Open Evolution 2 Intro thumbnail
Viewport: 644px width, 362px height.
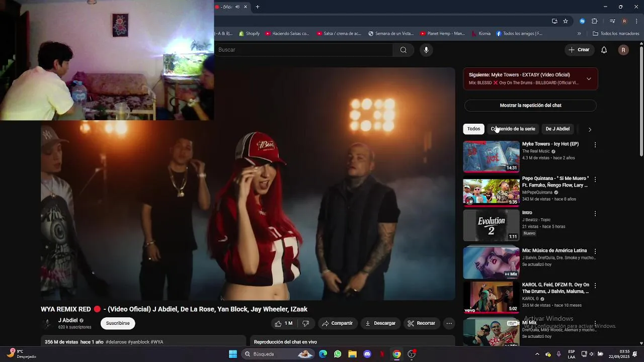pyautogui.click(x=491, y=226)
